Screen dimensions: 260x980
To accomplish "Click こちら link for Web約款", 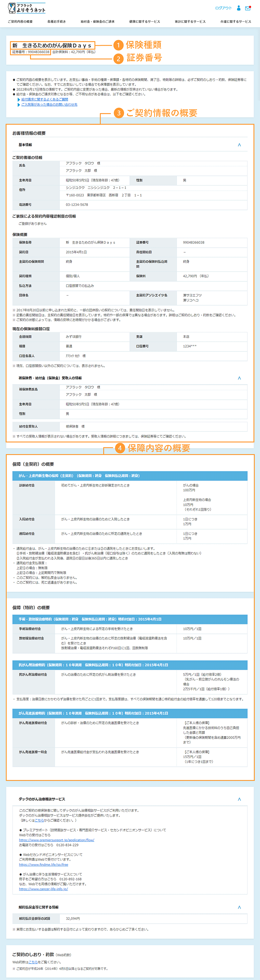I will (33, 962).
